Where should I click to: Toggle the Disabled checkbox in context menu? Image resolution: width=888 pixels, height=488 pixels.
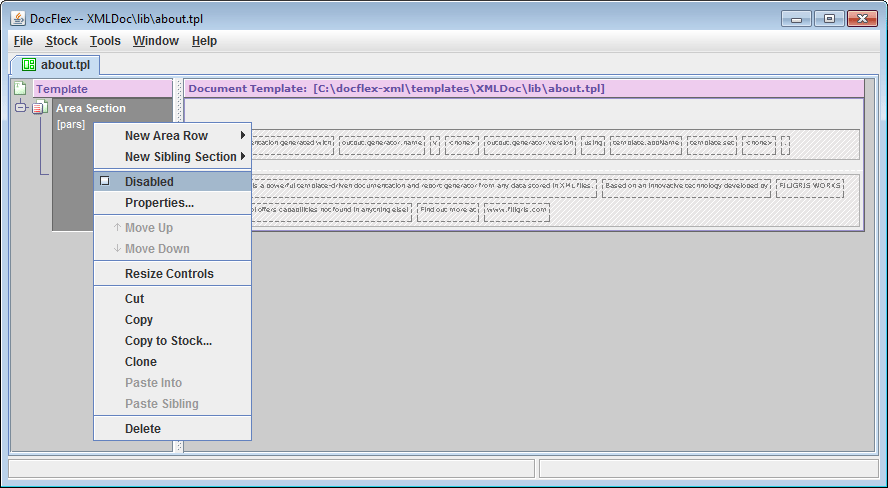pyautogui.click(x=104, y=181)
